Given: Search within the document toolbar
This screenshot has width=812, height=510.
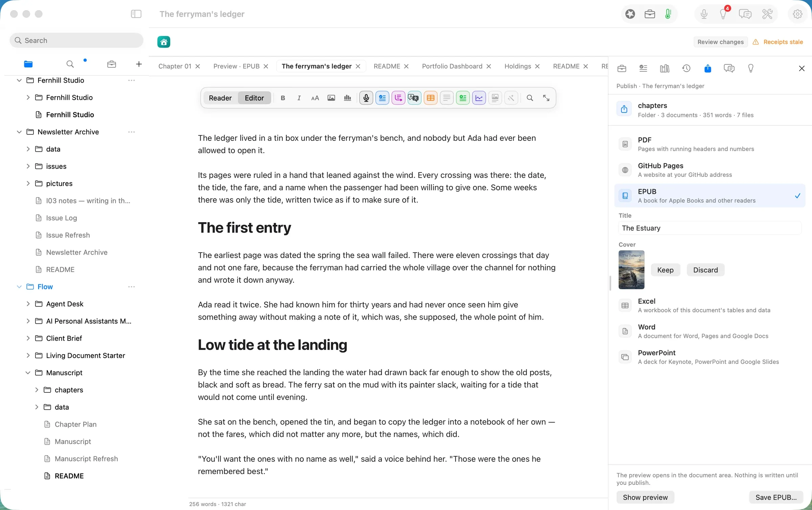Looking at the screenshot, I should pos(530,98).
